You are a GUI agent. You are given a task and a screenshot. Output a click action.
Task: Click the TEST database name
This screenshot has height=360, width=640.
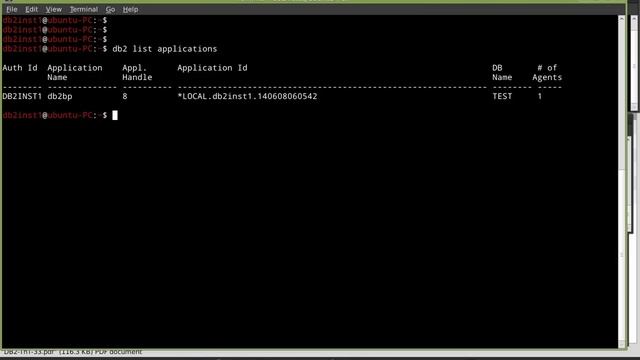tap(502, 96)
